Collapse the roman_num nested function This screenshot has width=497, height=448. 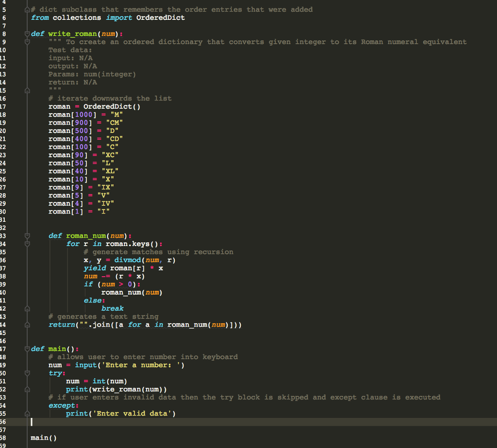[27, 236]
